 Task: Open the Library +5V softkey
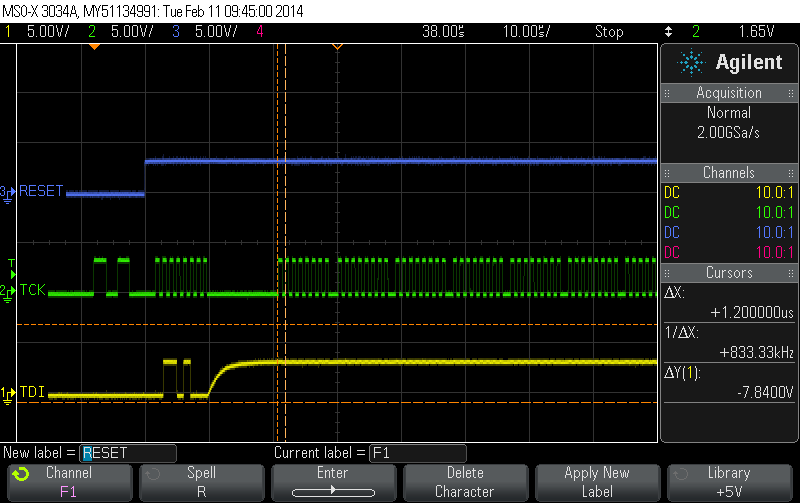click(729, 483)
